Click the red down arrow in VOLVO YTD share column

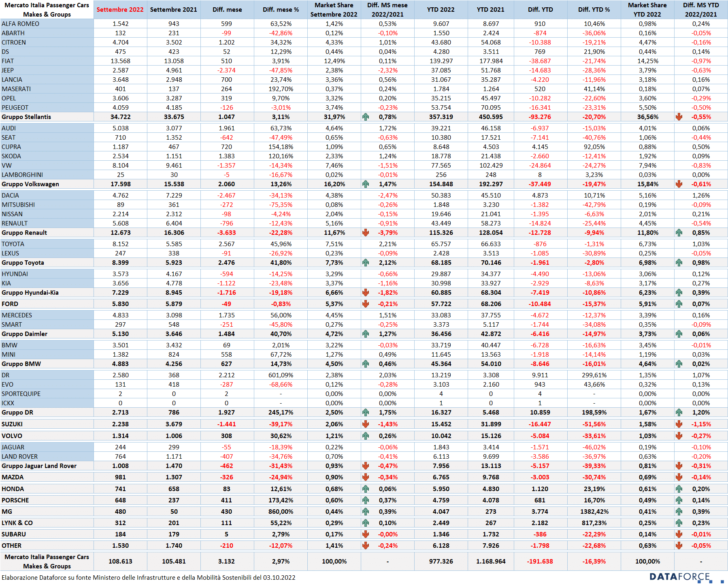pos(679,436)
